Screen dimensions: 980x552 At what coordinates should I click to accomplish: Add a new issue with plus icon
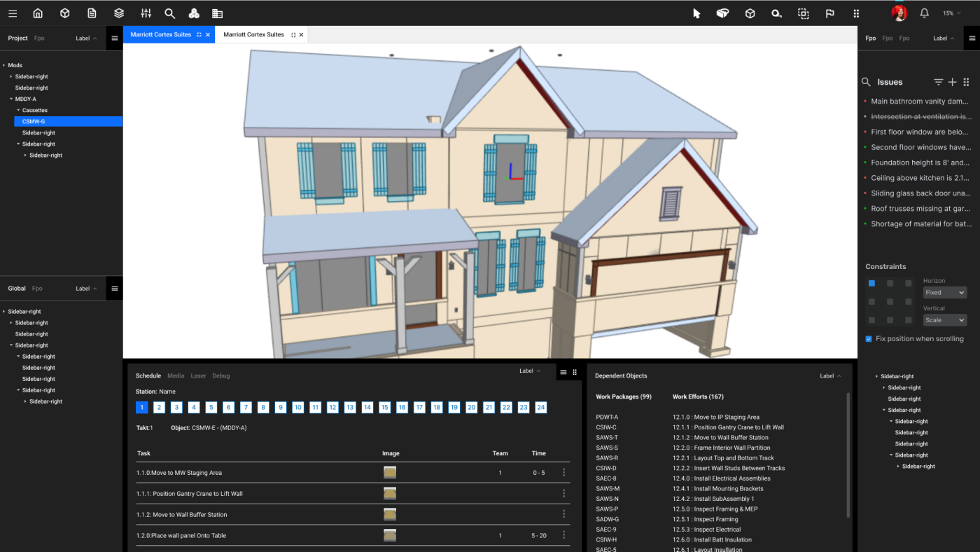click(952, 82)
